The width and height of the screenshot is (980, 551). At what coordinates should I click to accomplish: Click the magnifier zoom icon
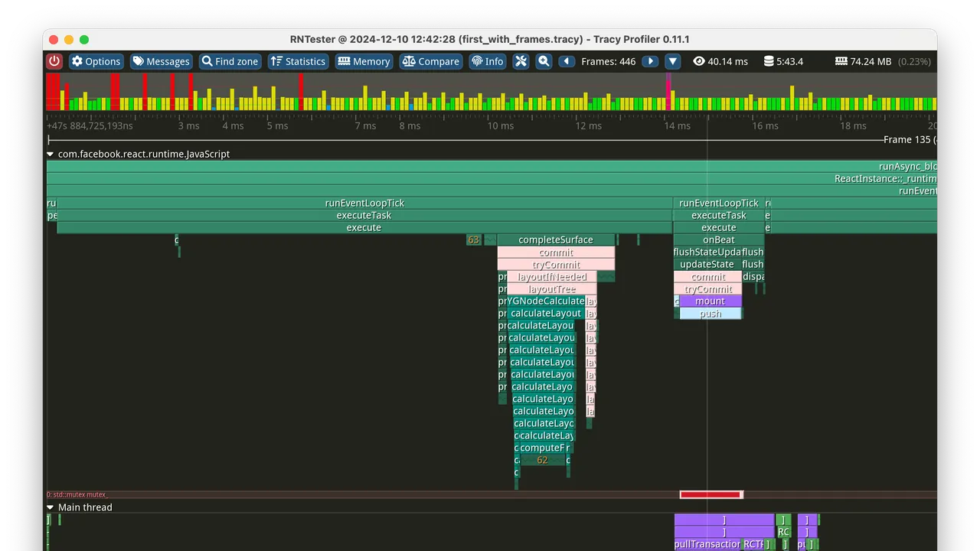pos(544,61)
